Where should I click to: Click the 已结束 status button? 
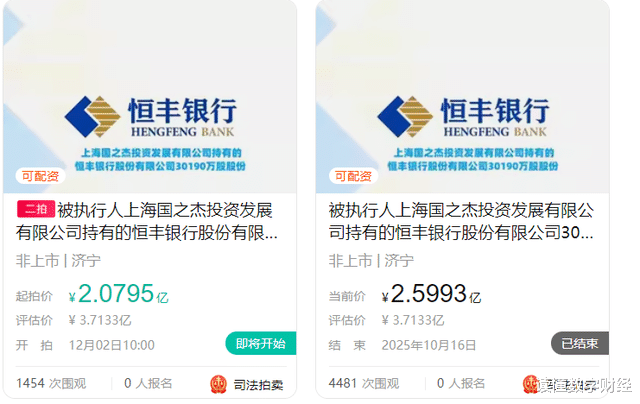(580, 343)
